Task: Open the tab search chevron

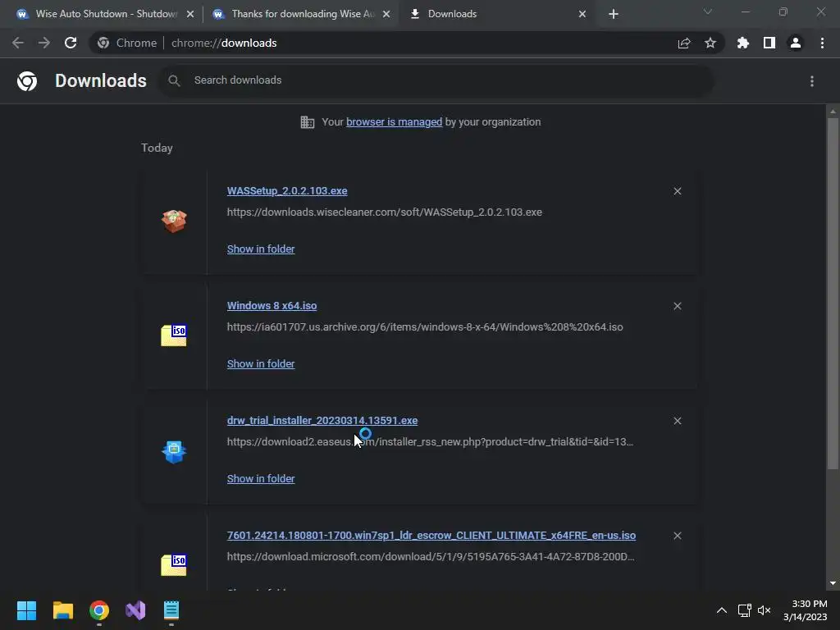Action: point(708,11)
